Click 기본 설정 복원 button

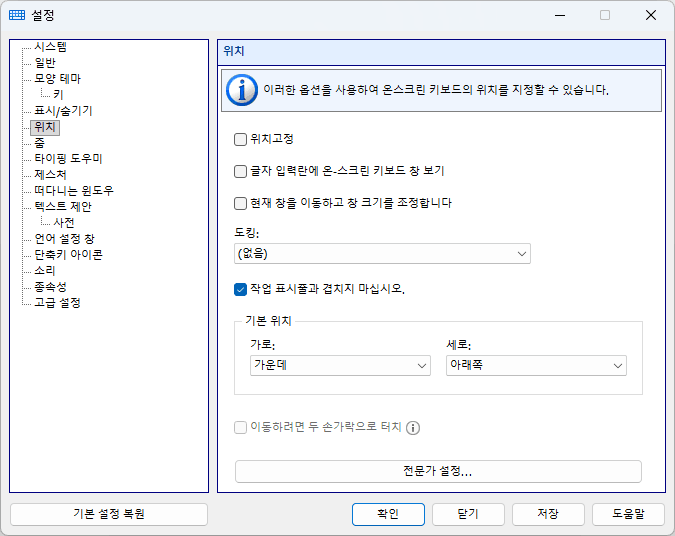point(109,514)
